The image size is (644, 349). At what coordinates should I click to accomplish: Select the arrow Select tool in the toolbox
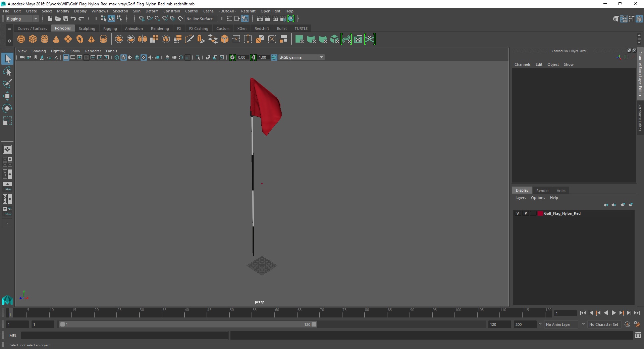[x=7, y=59]
